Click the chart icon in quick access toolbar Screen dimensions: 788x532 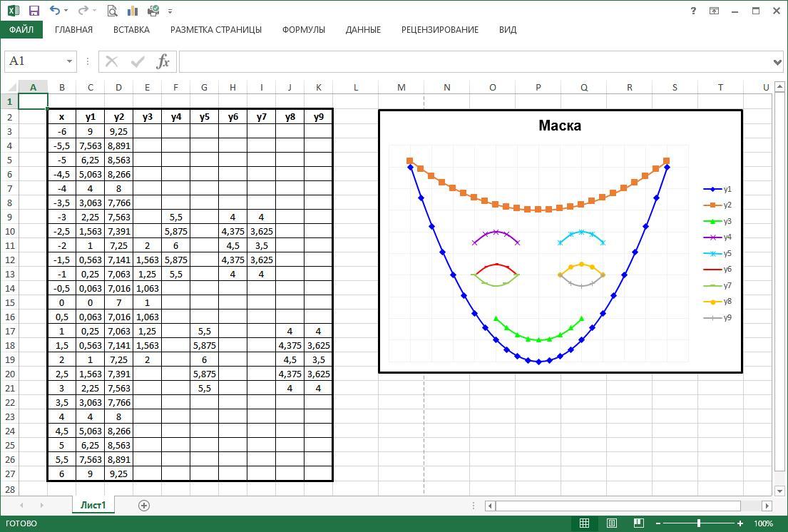pos(132,11)
